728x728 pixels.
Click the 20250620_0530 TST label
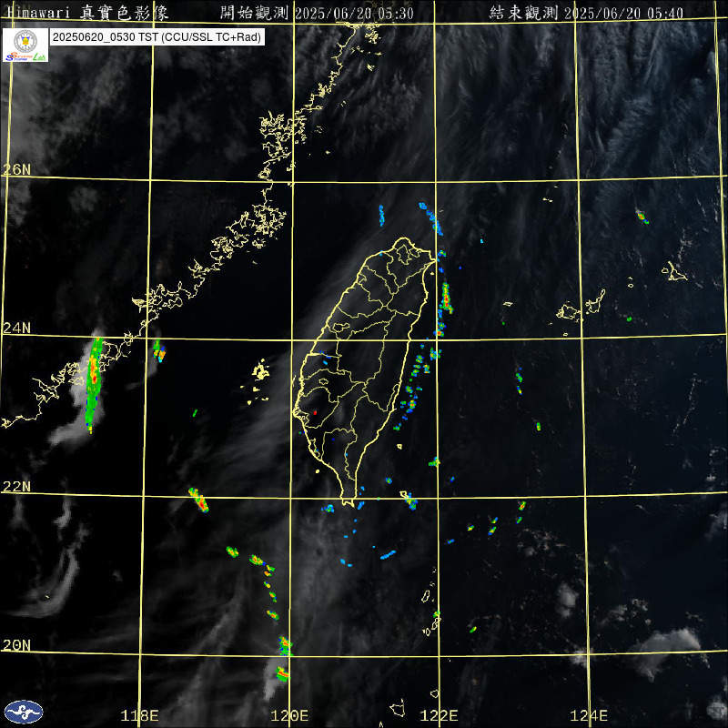[x=157, y=37]
